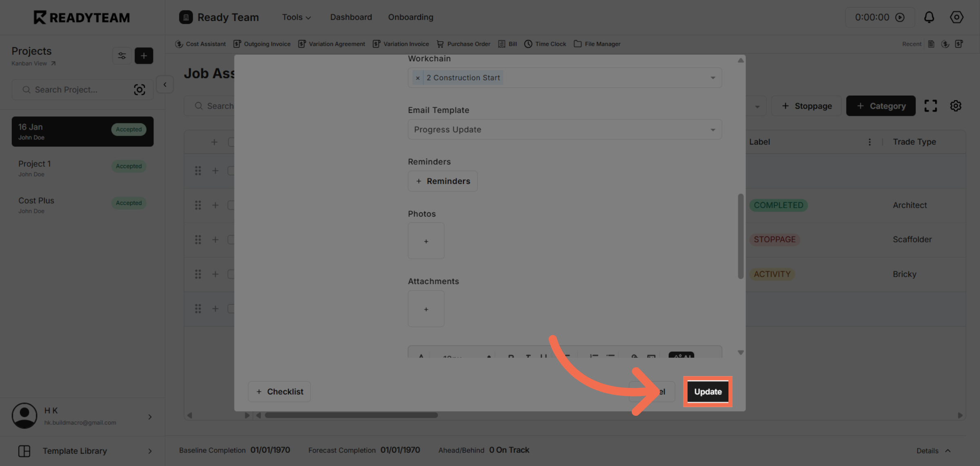Add a Checklist to the task

pos(279,392)
